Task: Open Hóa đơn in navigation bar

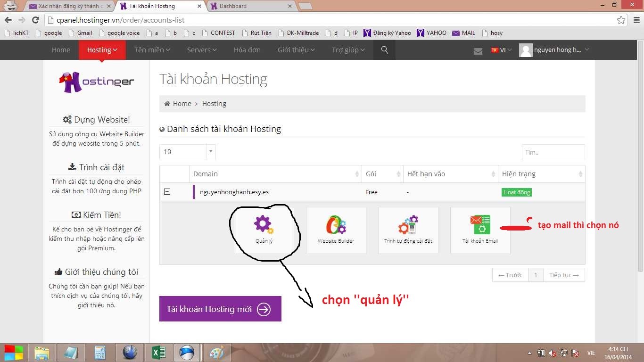Action: [x=247, y=50]
